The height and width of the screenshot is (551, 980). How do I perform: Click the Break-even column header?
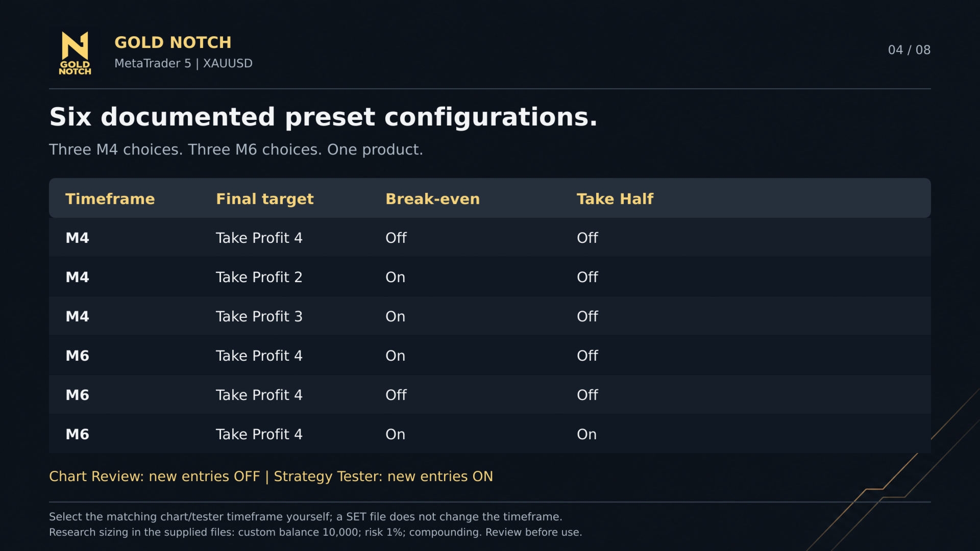click(432, 199)
